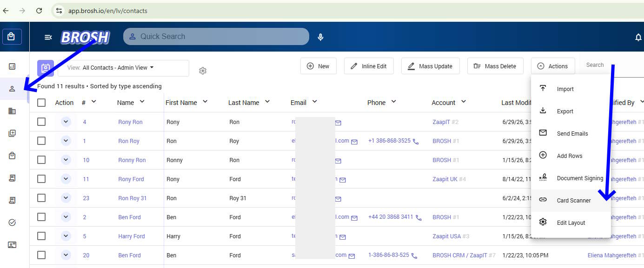The image size is (644, 268).
Task: Click the Inline Edit button
Action: [369, 66]
